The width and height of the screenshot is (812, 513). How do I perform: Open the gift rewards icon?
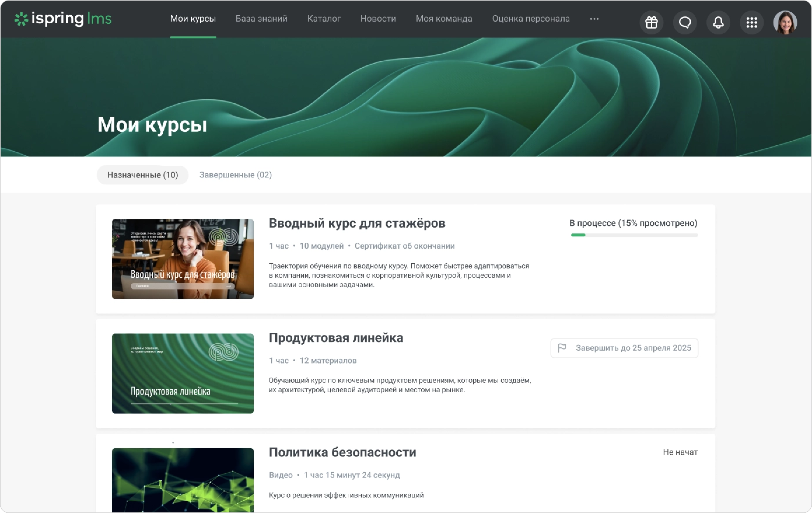pos(651,22)
